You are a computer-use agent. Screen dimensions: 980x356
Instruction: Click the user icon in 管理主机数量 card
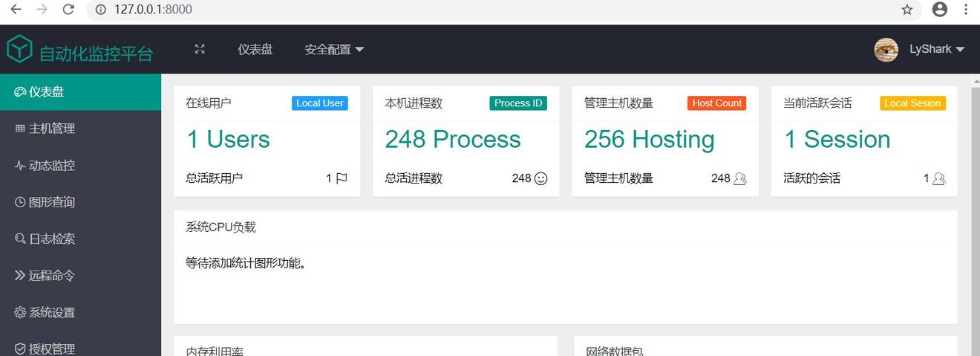coord(739,178)
